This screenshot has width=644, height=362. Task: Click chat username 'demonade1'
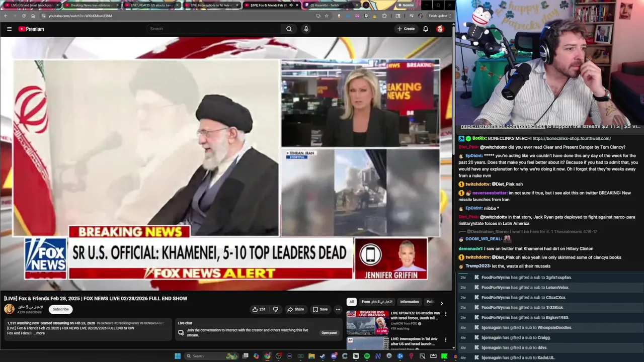tap(470, 248)
